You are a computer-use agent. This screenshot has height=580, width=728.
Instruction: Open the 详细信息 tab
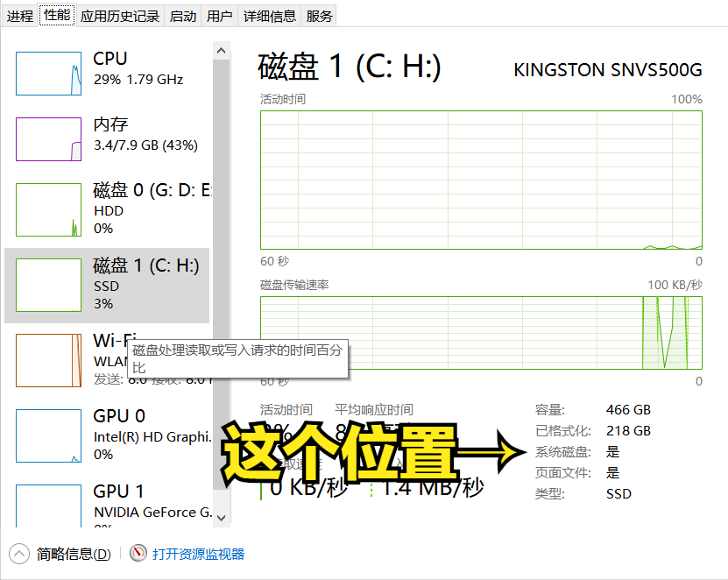[269, 17]
